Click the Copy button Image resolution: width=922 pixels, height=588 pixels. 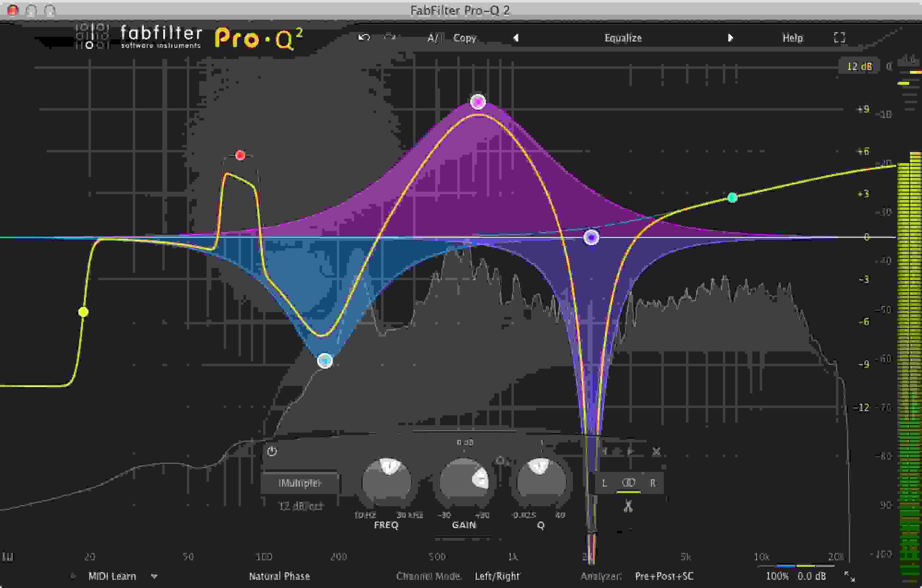pyautogui.click(x=465, y=38)
